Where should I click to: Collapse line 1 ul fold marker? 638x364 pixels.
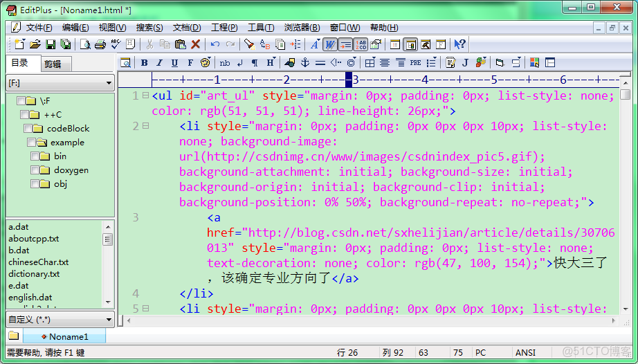coord(145,95)
